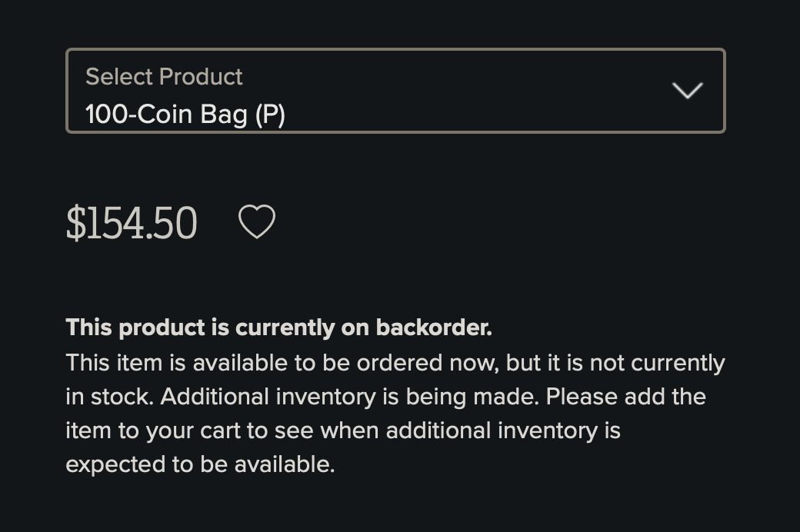Toggle the heart beside the $154.50 price
This screenshot has width=800, height=532.
point(257,222)
